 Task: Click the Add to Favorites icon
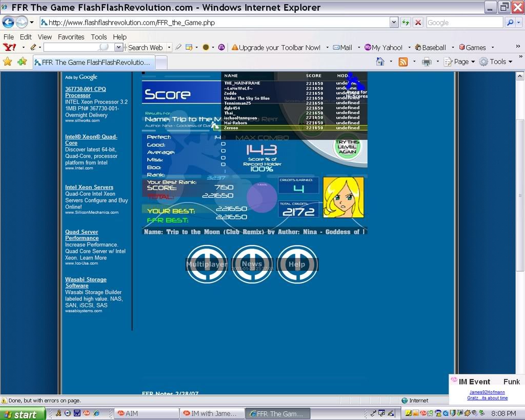coord(22,62)
